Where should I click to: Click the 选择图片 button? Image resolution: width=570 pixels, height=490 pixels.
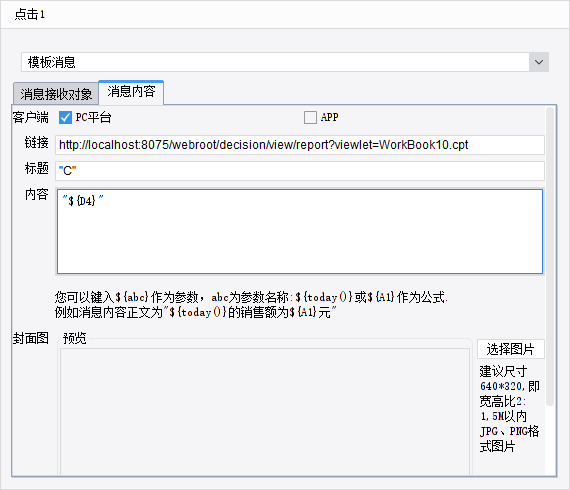(511, 349)
